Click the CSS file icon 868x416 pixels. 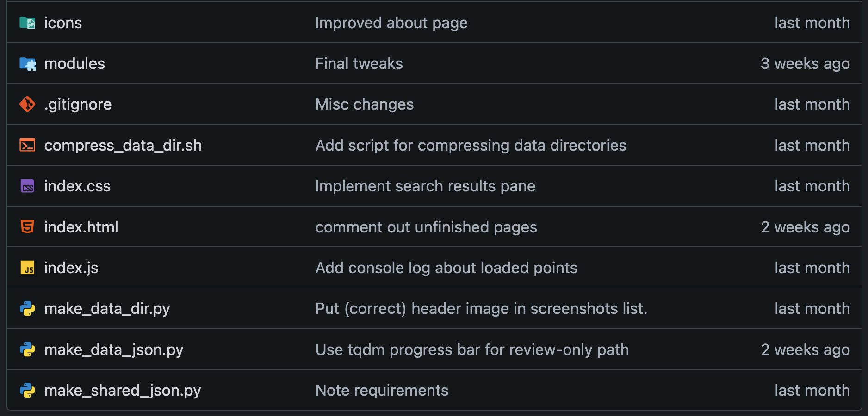tap(27, 186)
